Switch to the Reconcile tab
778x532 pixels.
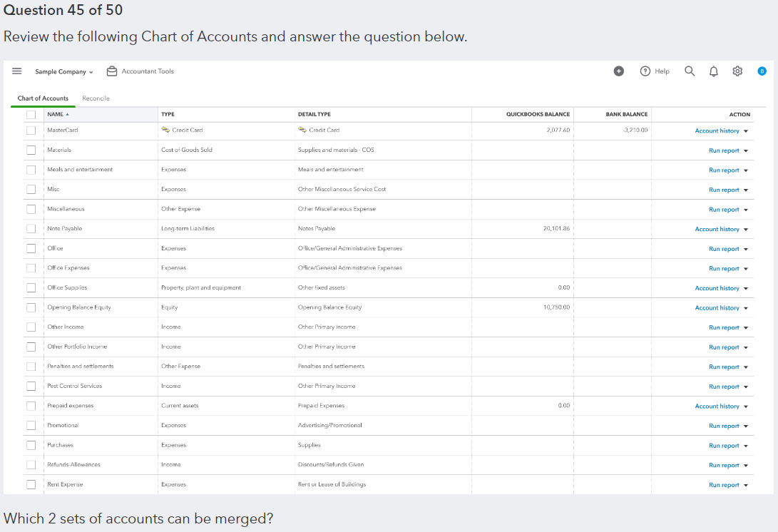[x=96, y=98]
